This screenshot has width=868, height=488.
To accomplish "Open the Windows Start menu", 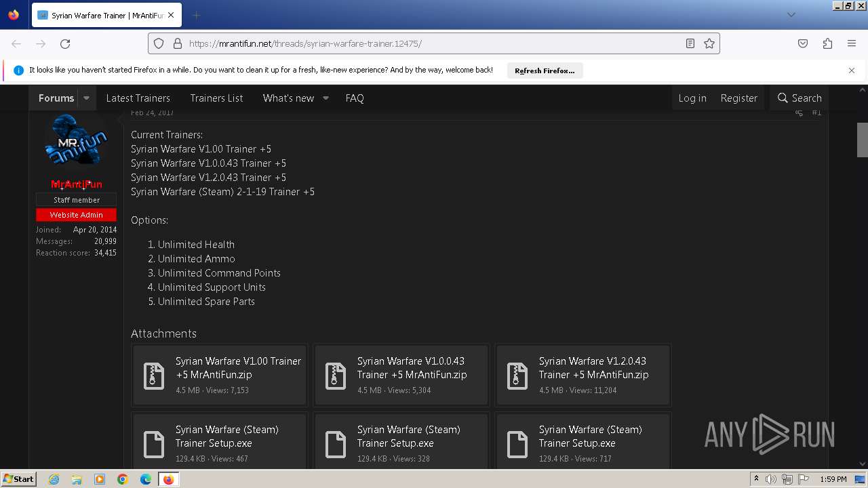I will click(18, 479).
